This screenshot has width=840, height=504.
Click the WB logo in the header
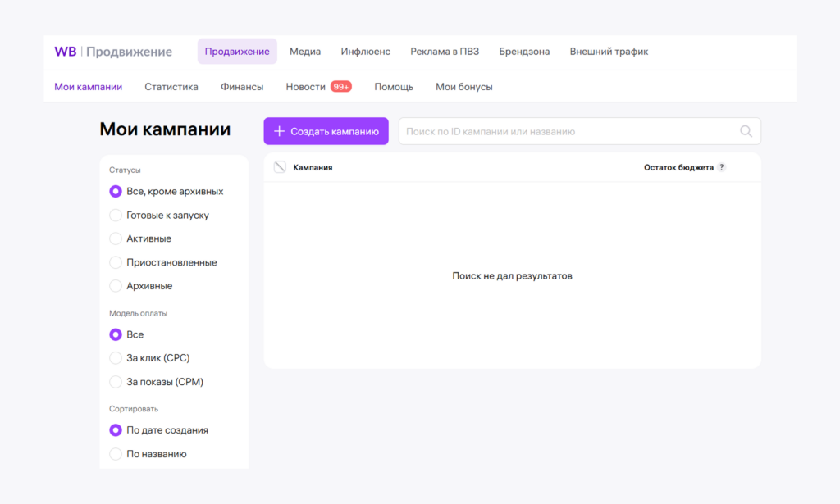tap(65, 51)
